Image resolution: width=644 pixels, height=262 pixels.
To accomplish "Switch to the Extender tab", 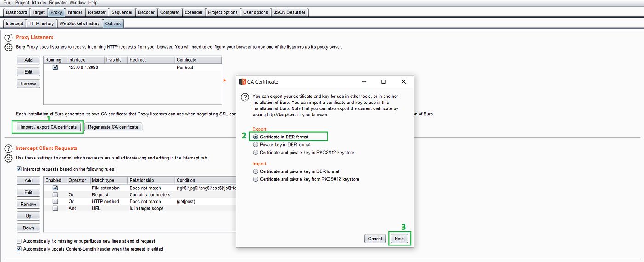I will click(194, 12).
